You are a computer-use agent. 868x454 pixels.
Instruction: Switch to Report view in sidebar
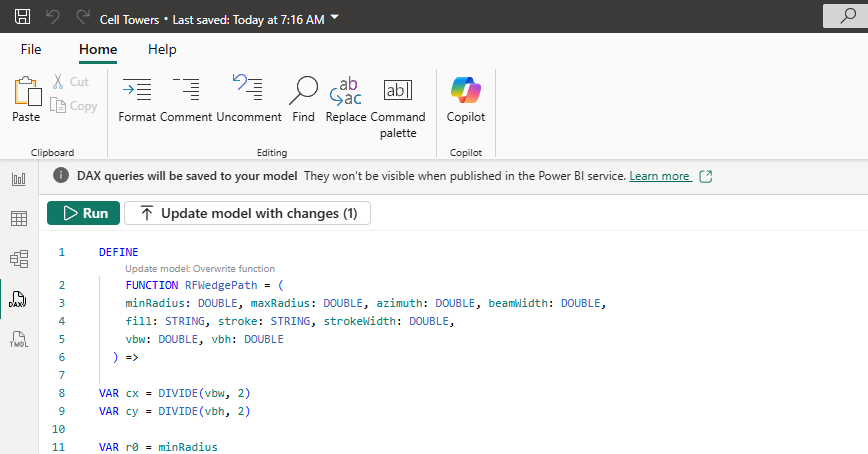18,179
